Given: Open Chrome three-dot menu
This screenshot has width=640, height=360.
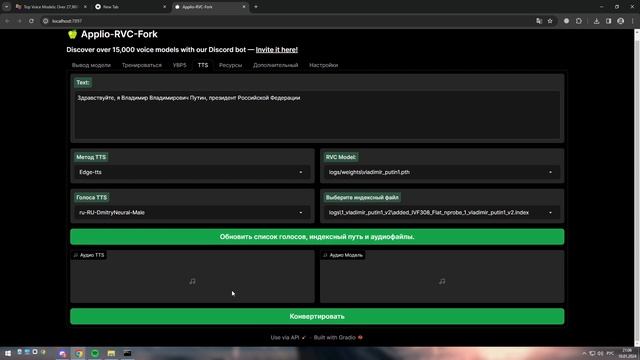Looking at the screenshot, I should click(x=633, y=21).
